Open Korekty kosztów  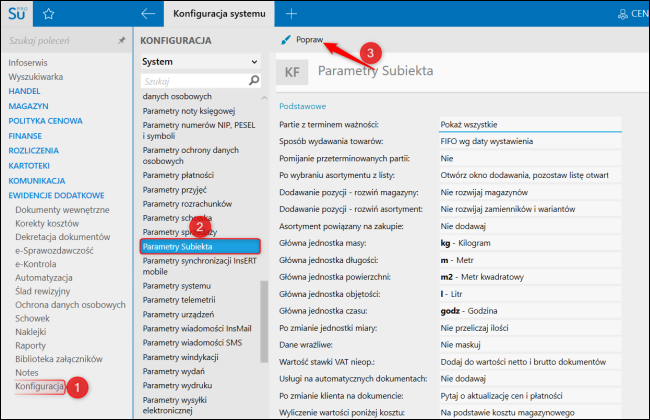click(x=47, y=223)
